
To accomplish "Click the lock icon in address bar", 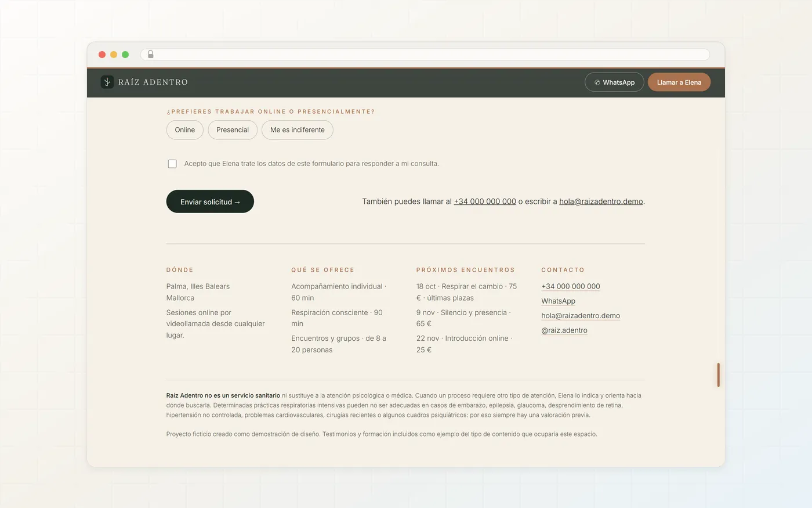I will tap(150, 55).
